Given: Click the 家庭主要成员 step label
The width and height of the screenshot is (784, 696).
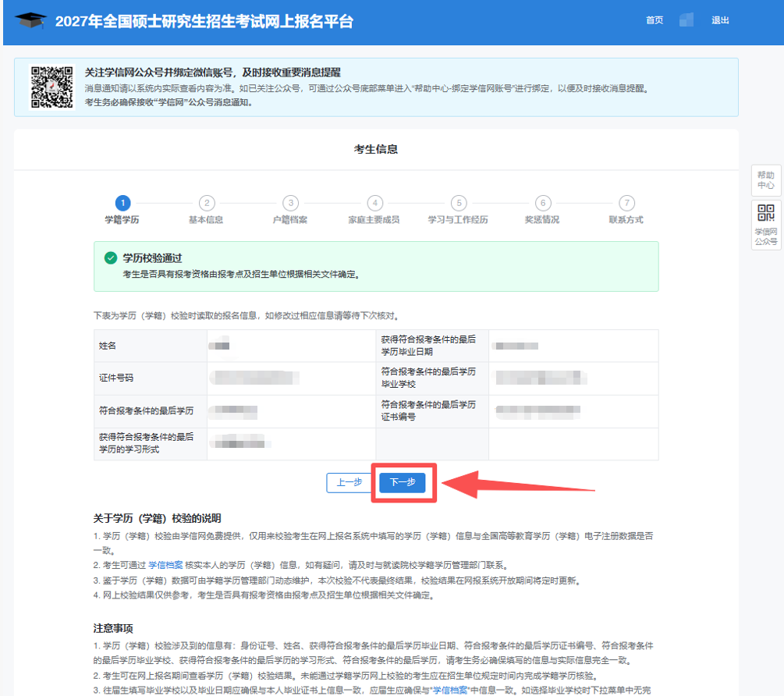Looking at the screenshot, I should [x=374, y=219].
